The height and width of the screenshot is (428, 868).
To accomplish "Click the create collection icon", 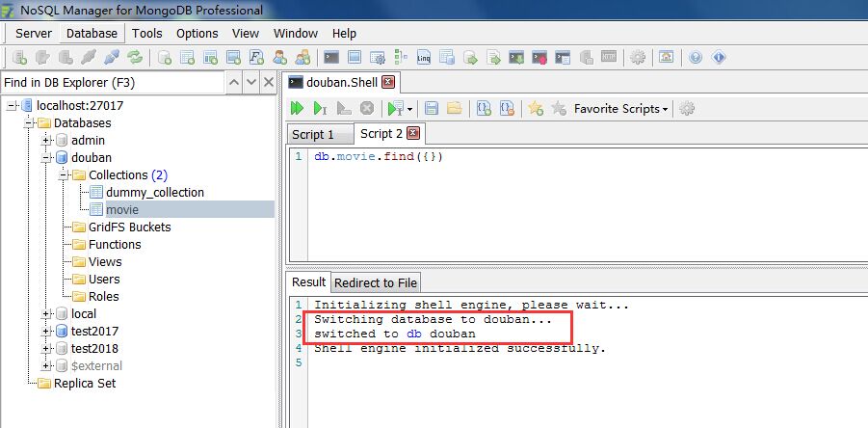I will 188,57.
